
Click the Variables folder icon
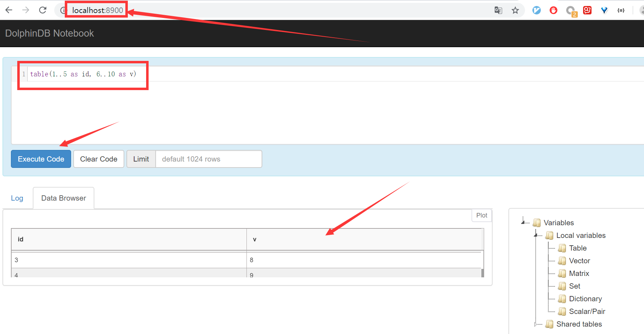tap(537, 223)
